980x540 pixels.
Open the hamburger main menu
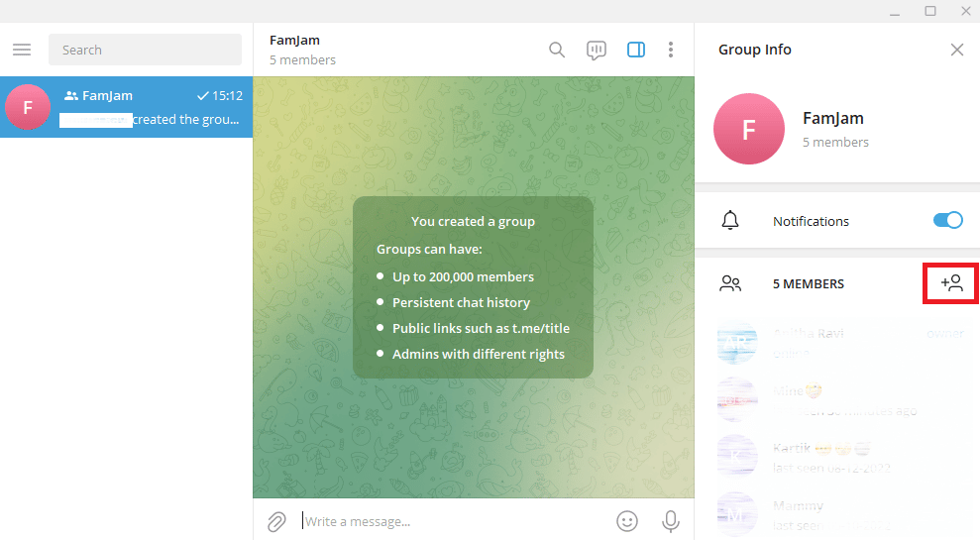click(x=22, y=50)
